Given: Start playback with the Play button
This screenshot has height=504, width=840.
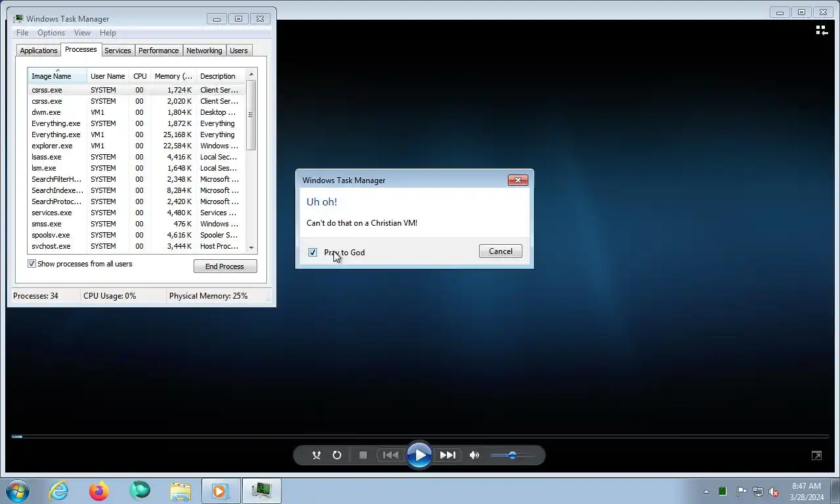Looking at the screenshot, I should (x=419, y=455).
